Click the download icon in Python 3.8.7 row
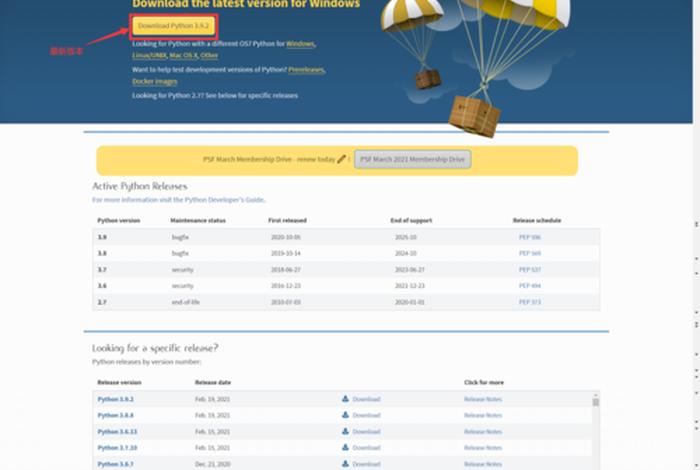This screenshot has height=470, width=700. coord(346,464)
